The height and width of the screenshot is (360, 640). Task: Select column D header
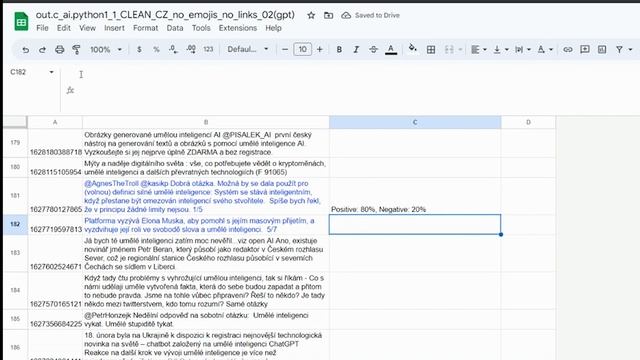(528, 122)
